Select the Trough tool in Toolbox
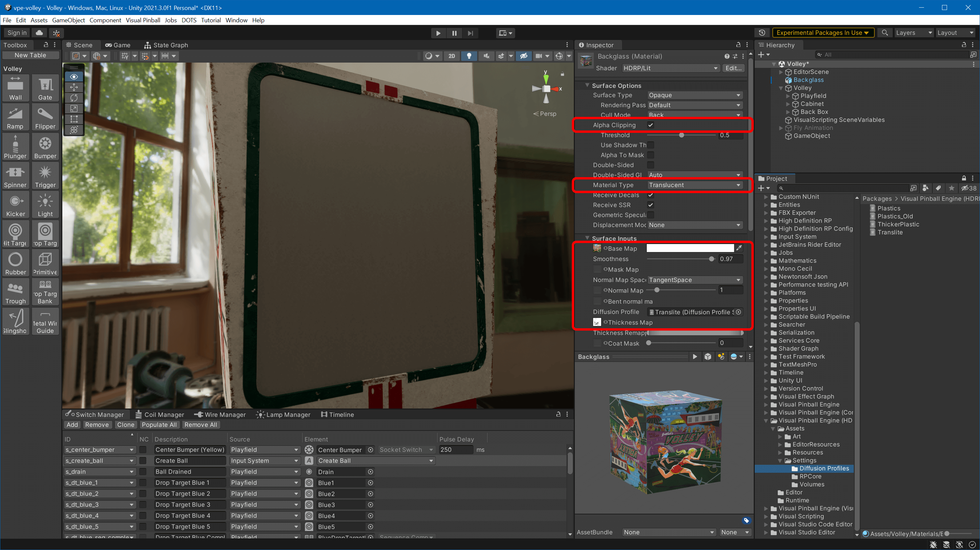This screenshot has width=980, height=550. [15, 292]
